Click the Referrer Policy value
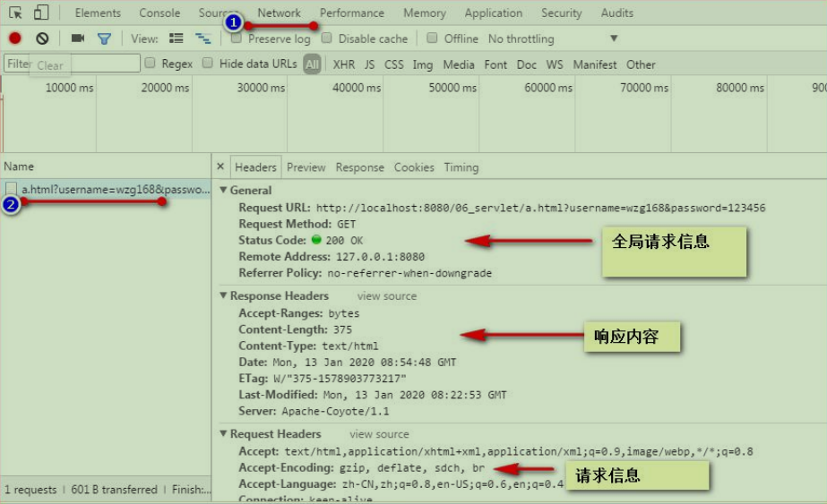The width and height of the screenshot is (827, 504). 409,273
